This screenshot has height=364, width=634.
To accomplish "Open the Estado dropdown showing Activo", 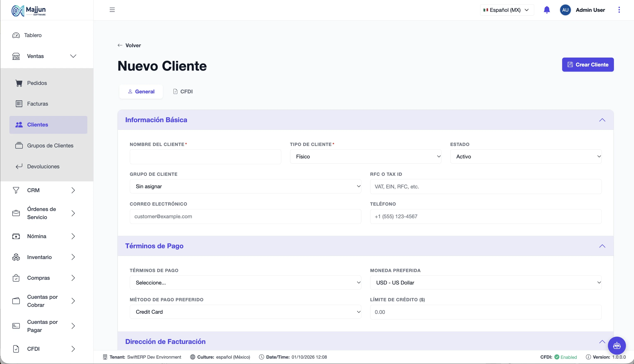I will point(526,157).
